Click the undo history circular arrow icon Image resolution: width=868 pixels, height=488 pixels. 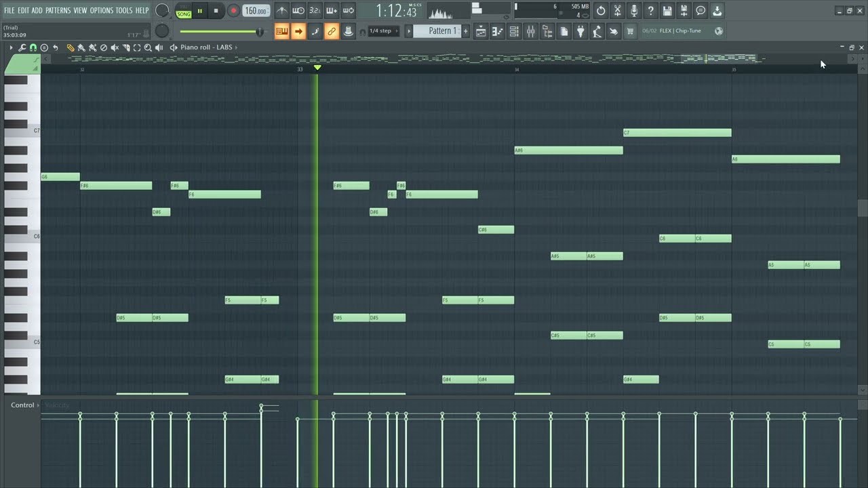[x=601, y=11]
